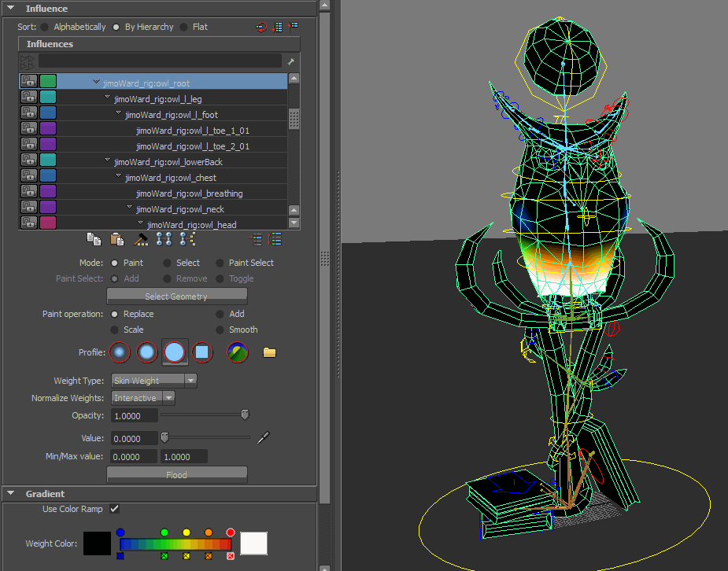Click the Select Geometry button
The image size is (728, 571).
(x=176, y=297)
